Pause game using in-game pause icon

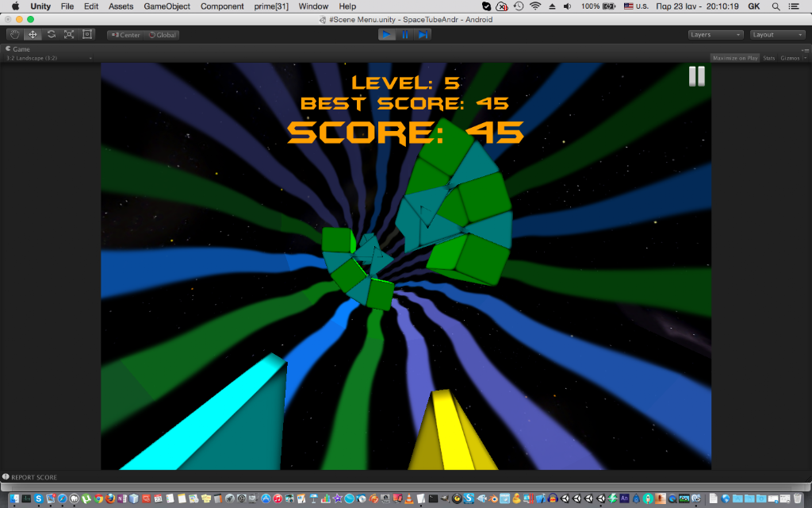[696, 76]
